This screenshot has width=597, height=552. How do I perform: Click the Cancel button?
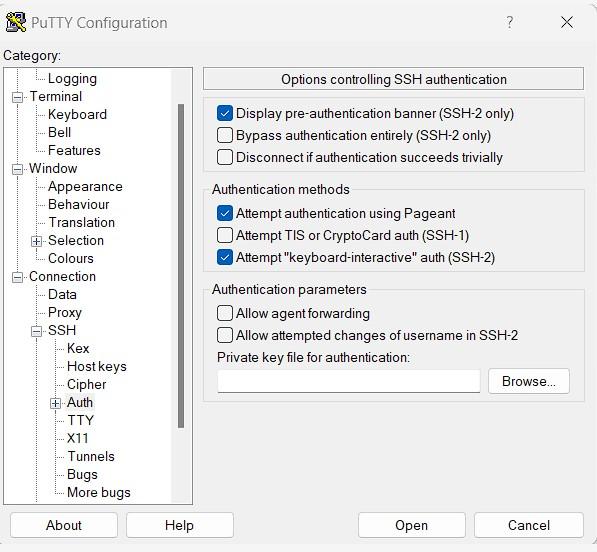tap(529, 526)
